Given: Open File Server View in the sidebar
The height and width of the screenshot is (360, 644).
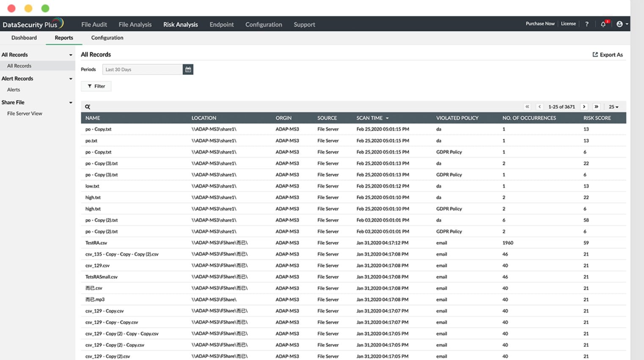Looking at the screenshot, I should click(x=25, y=113).
